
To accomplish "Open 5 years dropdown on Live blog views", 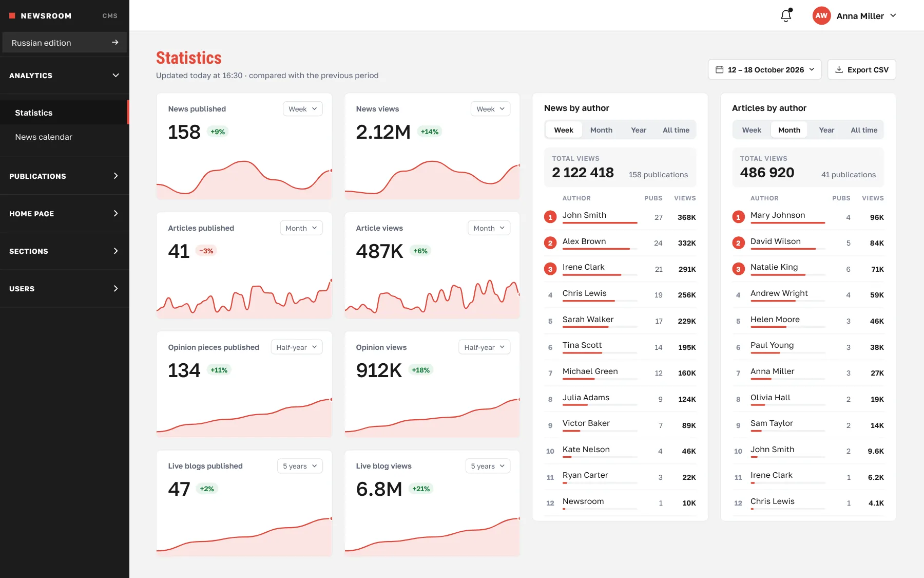I will 488,466.
